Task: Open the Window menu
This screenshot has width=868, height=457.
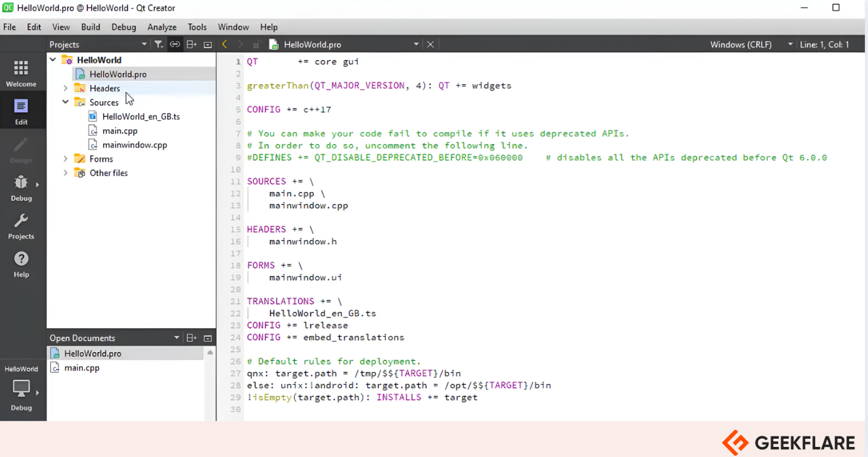Action: click(233, 27)
